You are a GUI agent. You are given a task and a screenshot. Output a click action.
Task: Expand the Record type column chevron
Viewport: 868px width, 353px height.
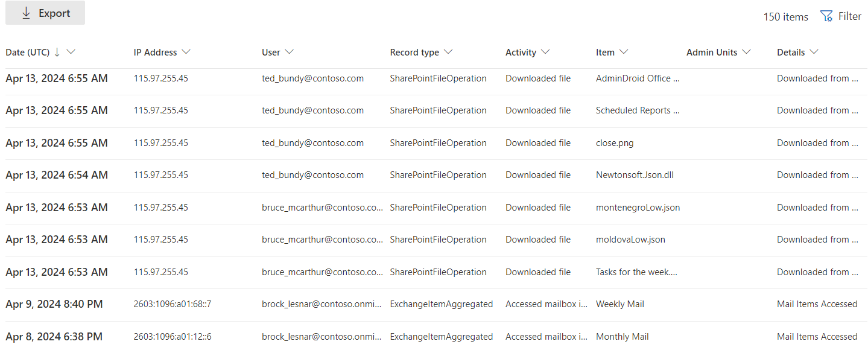coord(448,52)
